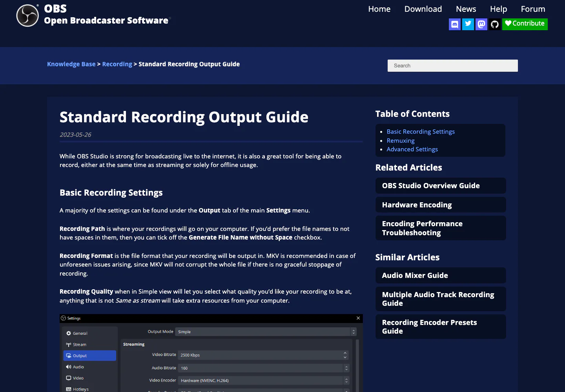This screenshot has width=565, height=392.
Task: Click the Video monitor icon in screenshot
Action: point(69,378)
